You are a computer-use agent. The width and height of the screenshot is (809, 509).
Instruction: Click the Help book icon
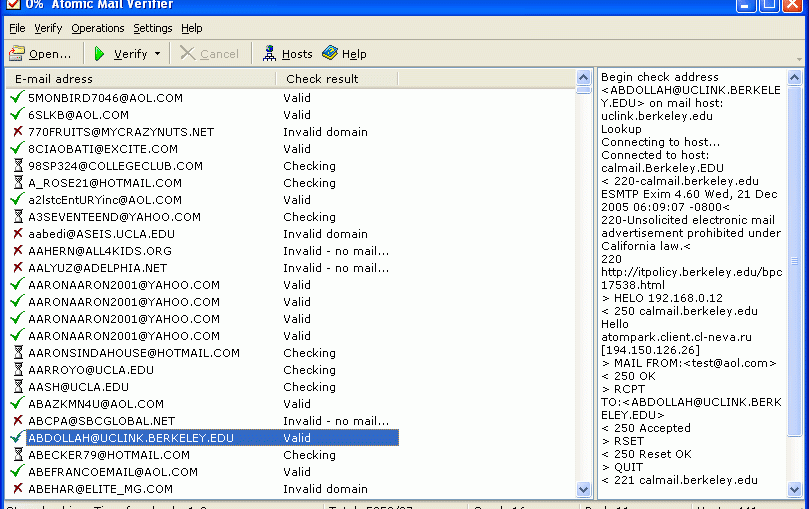tap(330, 53)
